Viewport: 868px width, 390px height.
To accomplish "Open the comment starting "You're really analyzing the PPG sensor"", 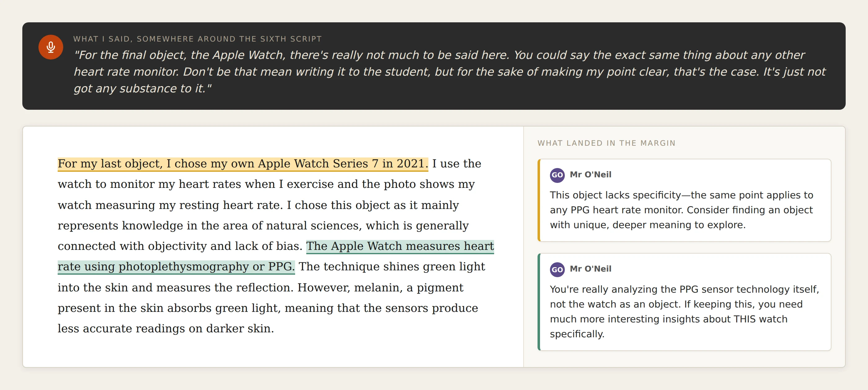I will [684, 302].
